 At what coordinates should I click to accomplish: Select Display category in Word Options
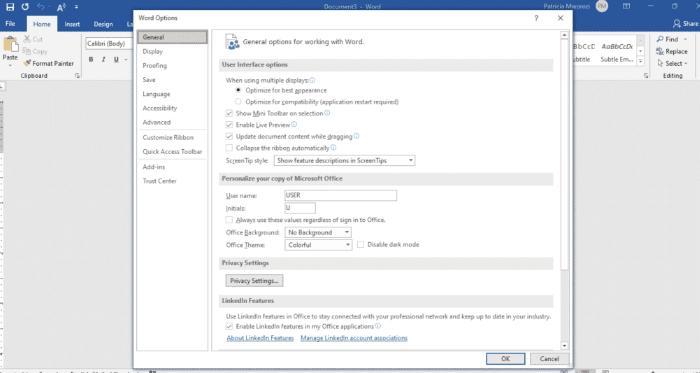(172, 51)
